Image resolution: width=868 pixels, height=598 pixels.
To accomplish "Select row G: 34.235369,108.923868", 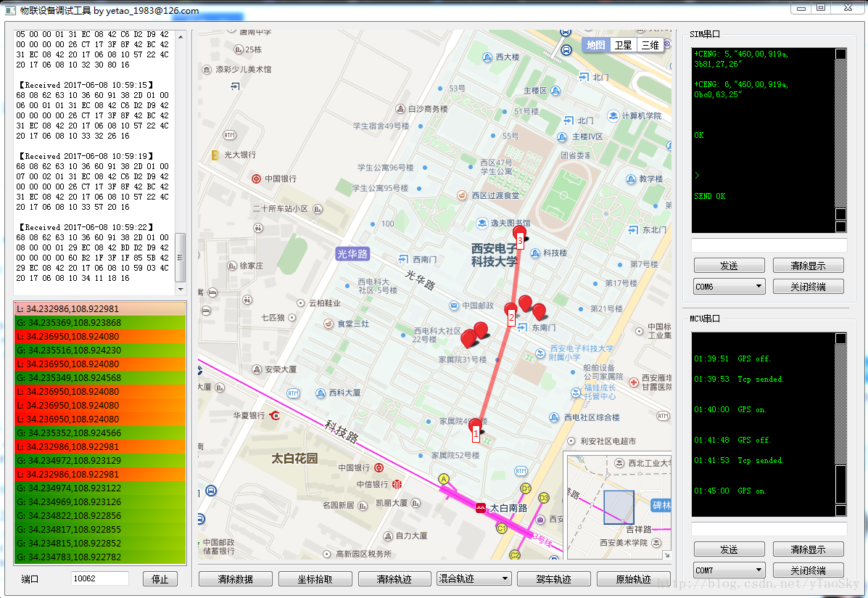I will (100, 322).
